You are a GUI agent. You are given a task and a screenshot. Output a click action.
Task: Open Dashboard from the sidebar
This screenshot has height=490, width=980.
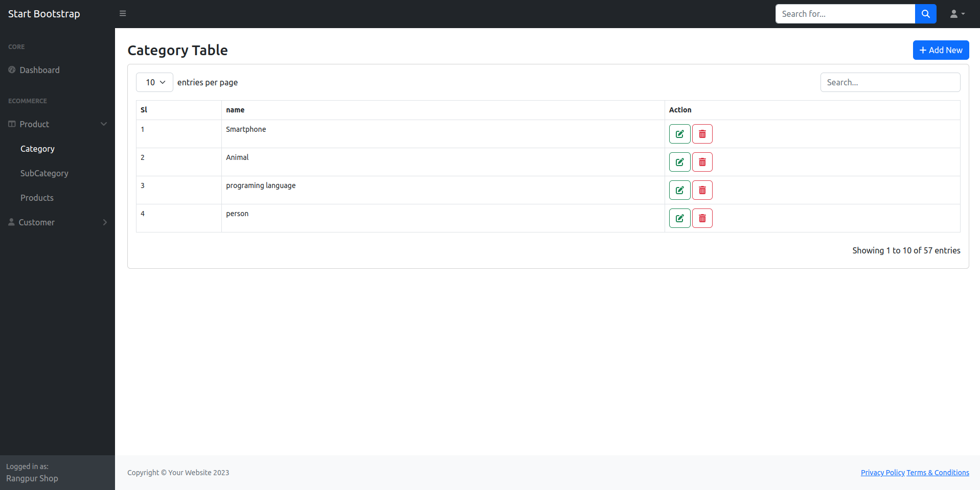pos(39,70)
